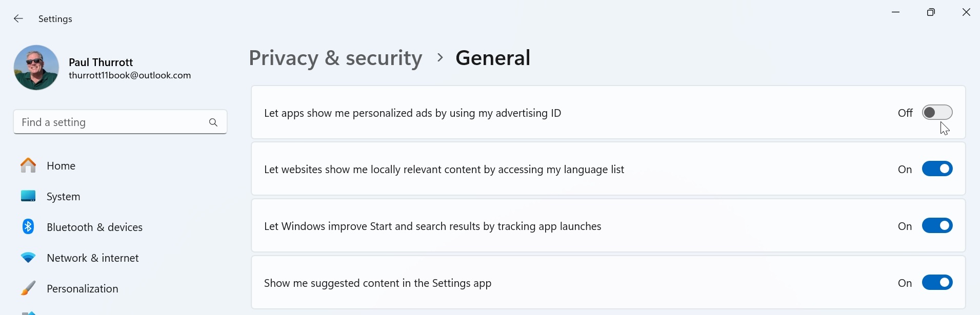Turn off the language list content toggle
Viewport: 980px width, 315px height.
point(937,169)
